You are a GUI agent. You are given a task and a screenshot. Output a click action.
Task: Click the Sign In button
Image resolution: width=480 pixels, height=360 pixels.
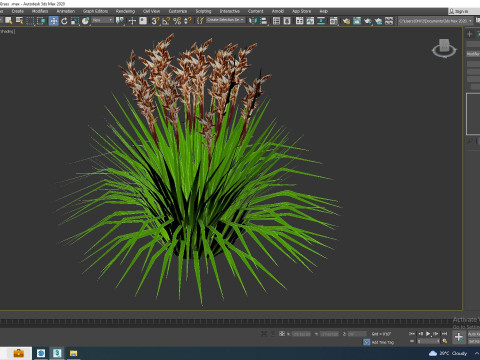(x=461, y=11)
